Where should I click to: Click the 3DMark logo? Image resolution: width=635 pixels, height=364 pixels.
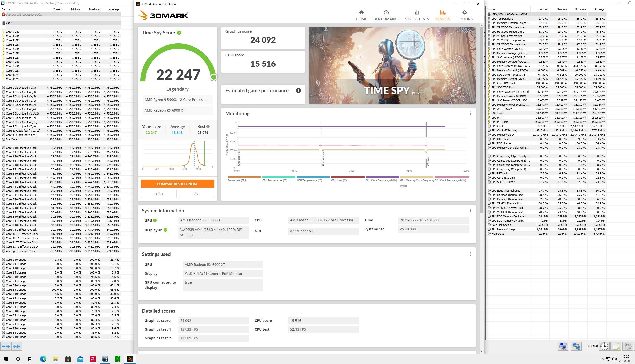(163, 15)
